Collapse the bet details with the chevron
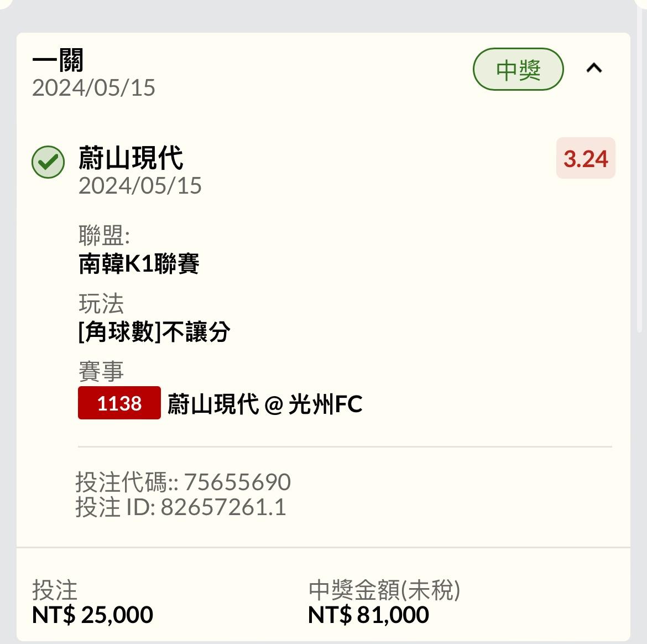 tap(594, 69)
